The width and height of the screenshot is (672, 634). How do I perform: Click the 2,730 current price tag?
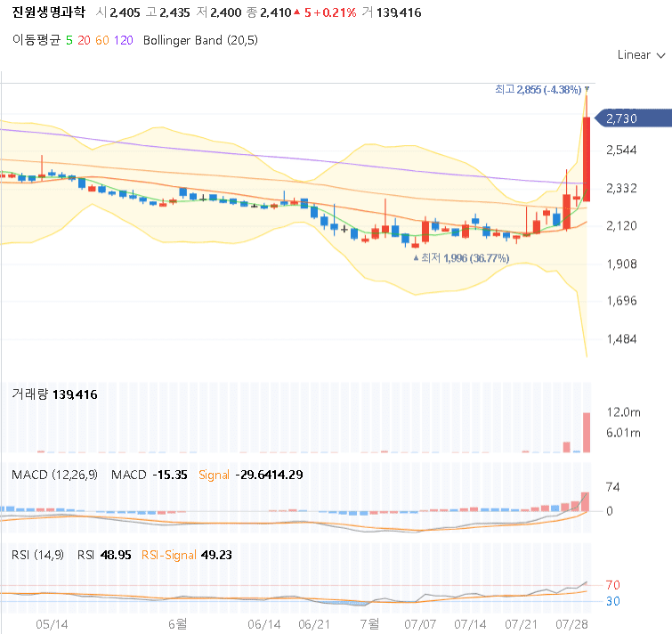tap(634, 118)
